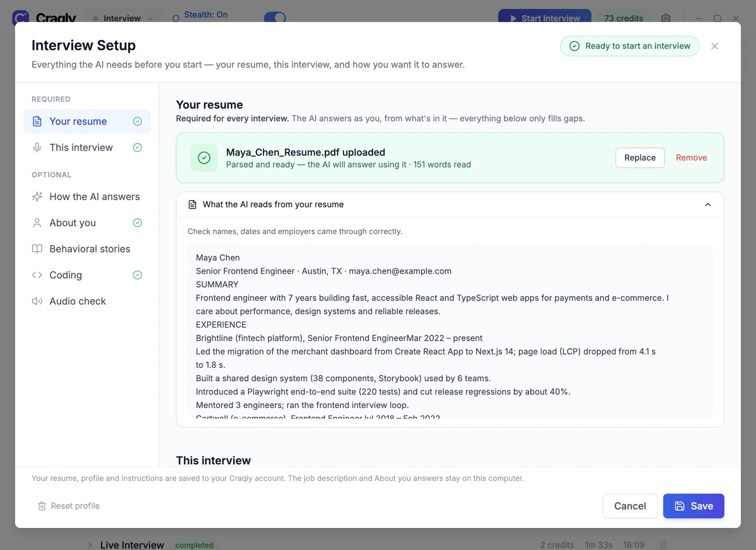The width and height of the screenshot is (756, 550).
Task: Click the SUMMARY heading in the resume text
Action: pos(217,284)
